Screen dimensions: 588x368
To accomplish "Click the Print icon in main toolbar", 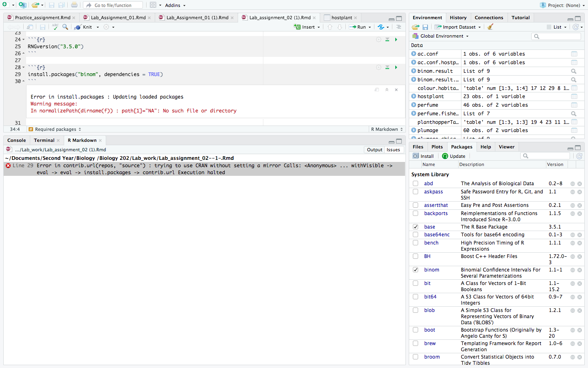I will point(74,5).
